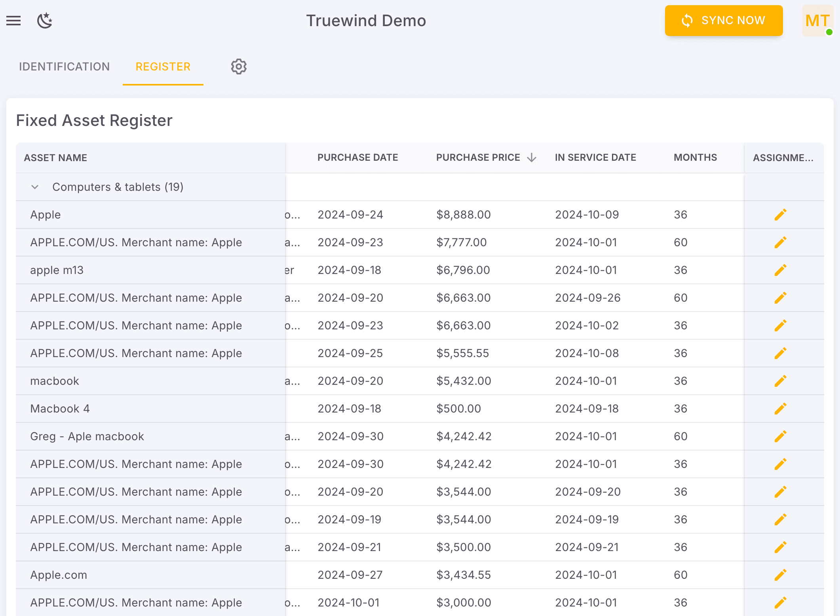840x616 pixels.
Task: Edit the Apple.com asset via pencil icon
Action: click(780, 574)
